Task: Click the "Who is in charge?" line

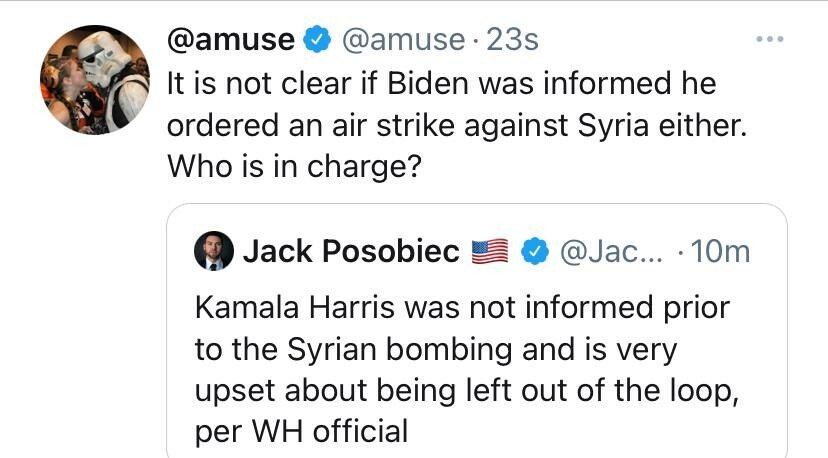Action: [291, 166]
